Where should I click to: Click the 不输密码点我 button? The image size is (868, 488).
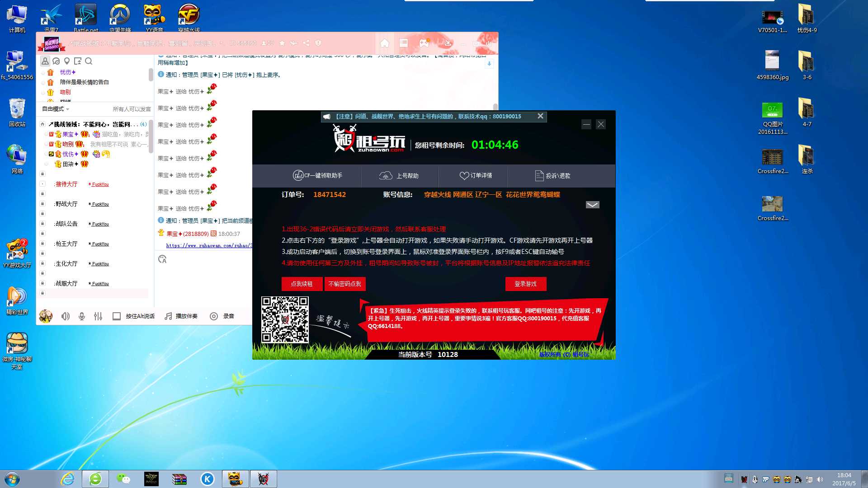(344, 284)
